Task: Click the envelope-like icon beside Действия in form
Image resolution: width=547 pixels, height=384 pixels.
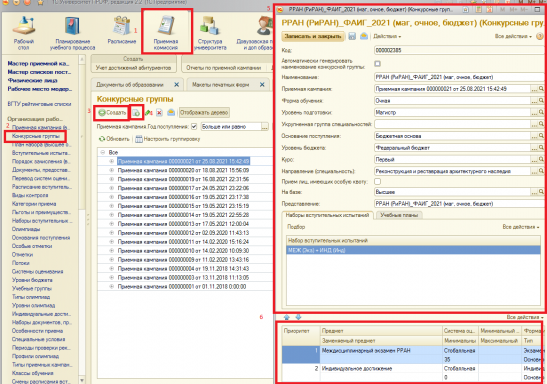Action: (x=364, y=36)
